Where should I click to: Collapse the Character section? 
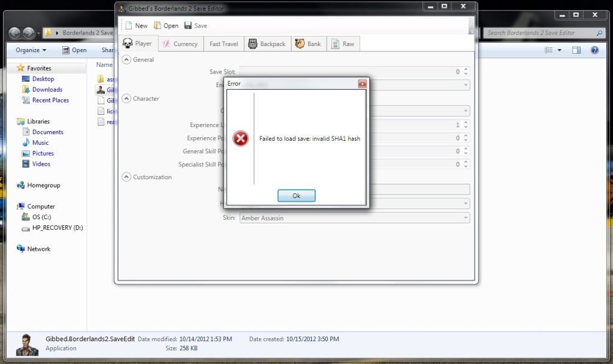[126, 98]
